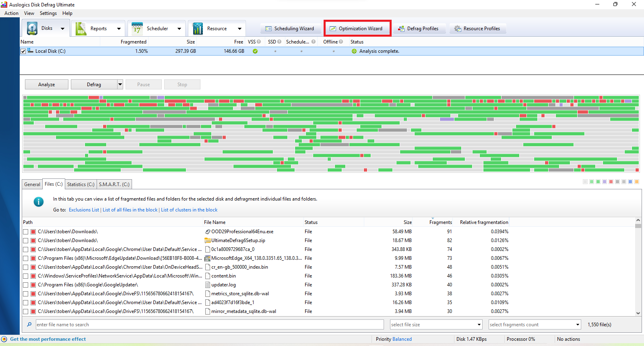Click the Scheduler calendar icon
Image resolution: width=644 pixels, height=346 pixels.
tap(137, 29)
